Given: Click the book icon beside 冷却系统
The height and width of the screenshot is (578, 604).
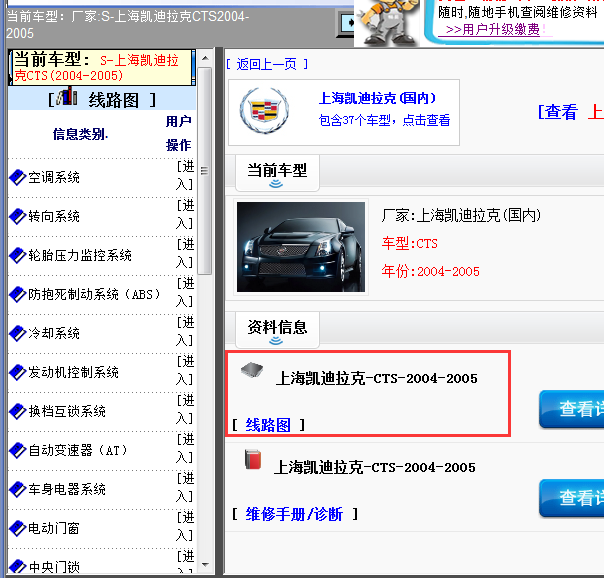Looking at the screenshot, I should (17, 333).
